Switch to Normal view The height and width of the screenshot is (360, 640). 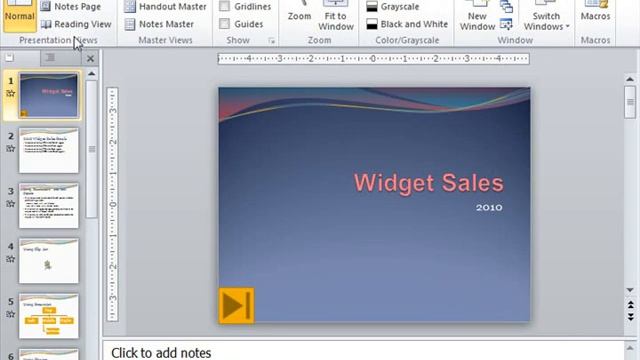[x=19, y=16]
